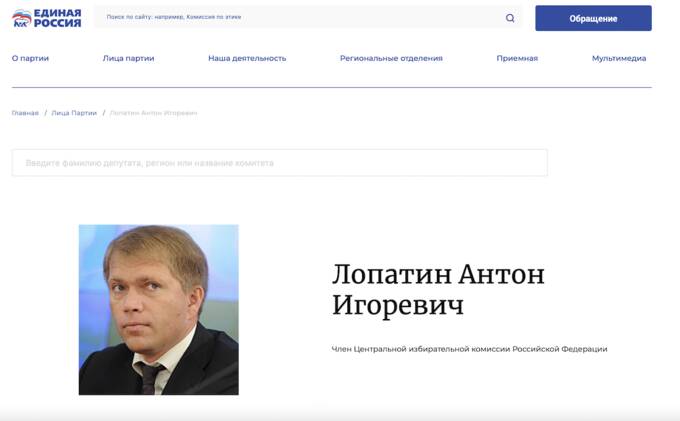680x421 pixels.
Task: Open the О партии menu
Action: [x=30, y=58]
